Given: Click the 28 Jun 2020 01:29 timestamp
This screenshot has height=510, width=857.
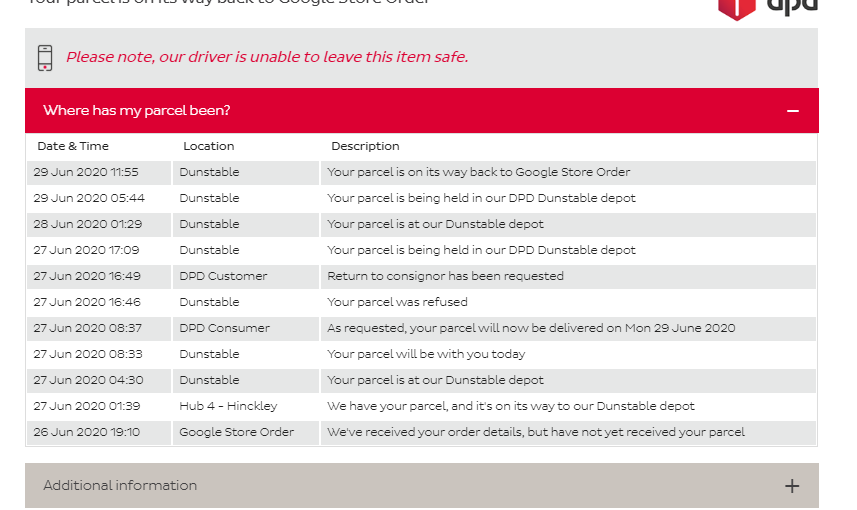Looking at the screenshot, I should 87,224.
